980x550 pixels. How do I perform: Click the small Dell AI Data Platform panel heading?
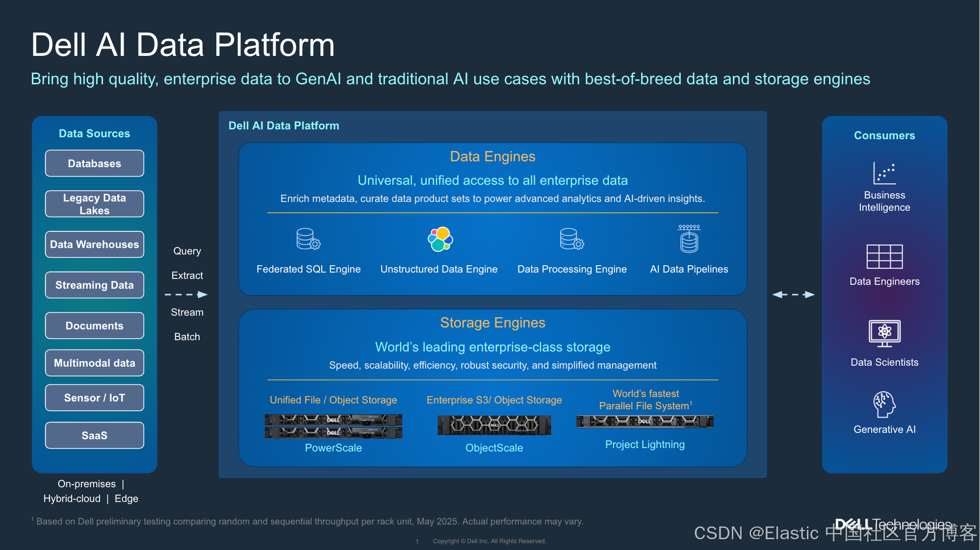(284, 125)
